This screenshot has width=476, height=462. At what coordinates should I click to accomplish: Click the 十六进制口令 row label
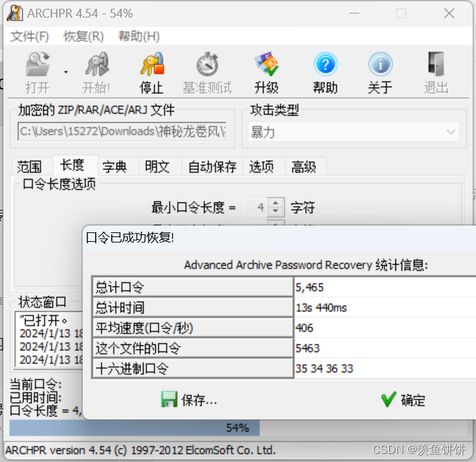point(193,369)
